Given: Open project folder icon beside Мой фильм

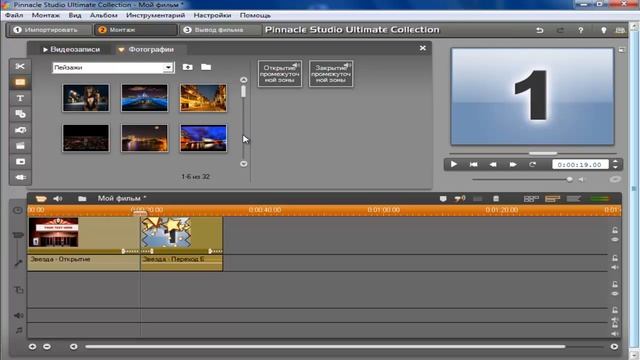Looking at the screenshot, I should tap(82, 198).
